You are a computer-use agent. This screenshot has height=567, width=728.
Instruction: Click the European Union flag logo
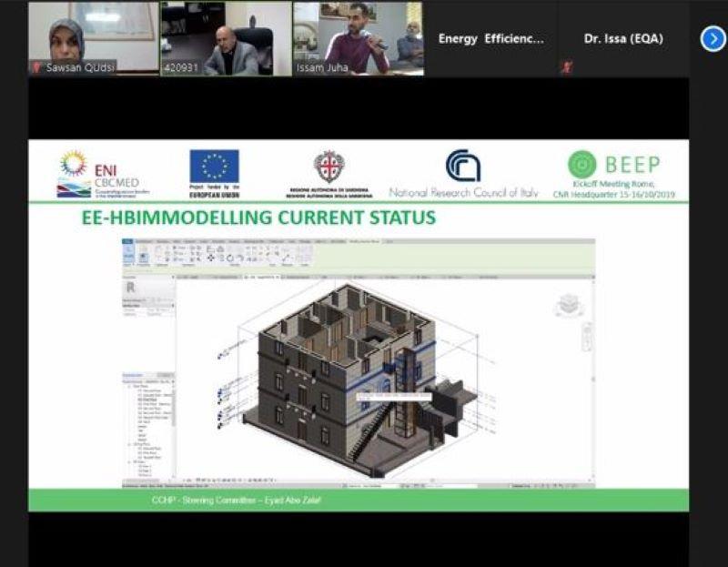[214, 167]
